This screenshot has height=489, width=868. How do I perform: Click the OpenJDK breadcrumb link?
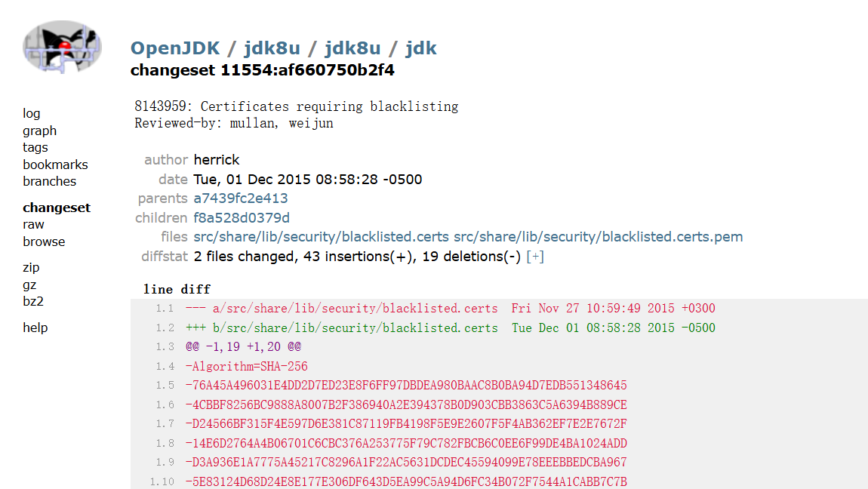[x=174, y=47]
